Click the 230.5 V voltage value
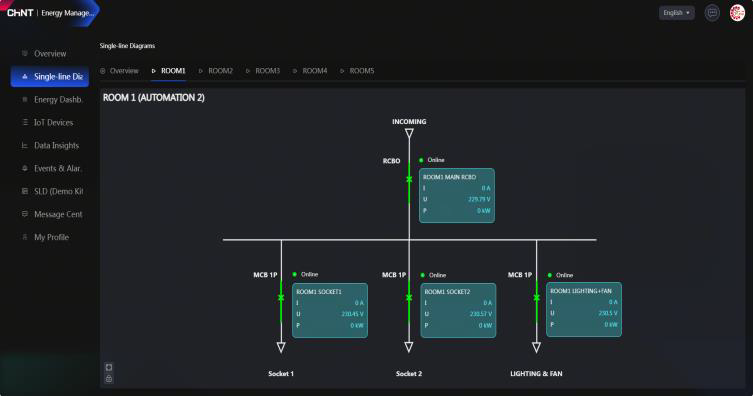Screen dimensions: 753x396 (608, 313)
